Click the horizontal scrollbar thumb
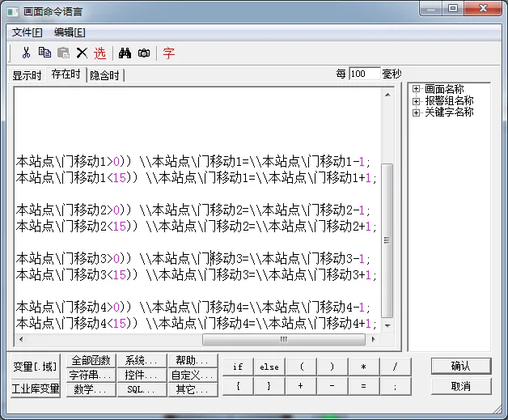 click(284, 339)
